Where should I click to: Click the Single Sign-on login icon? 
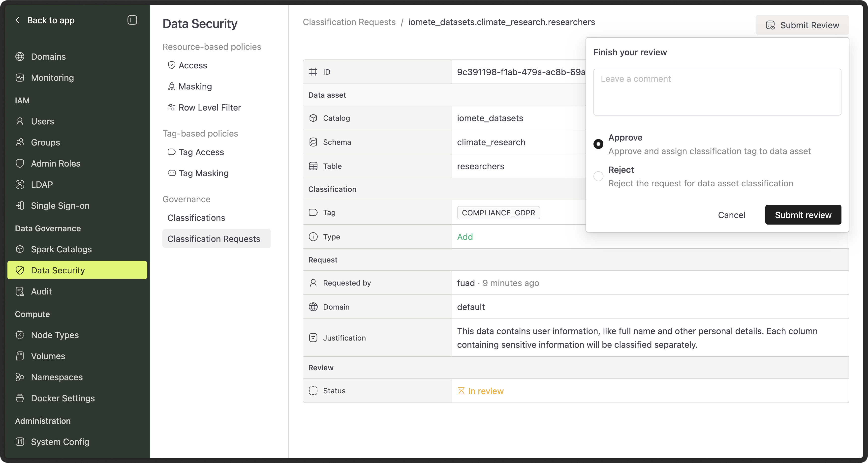[20, 206]
